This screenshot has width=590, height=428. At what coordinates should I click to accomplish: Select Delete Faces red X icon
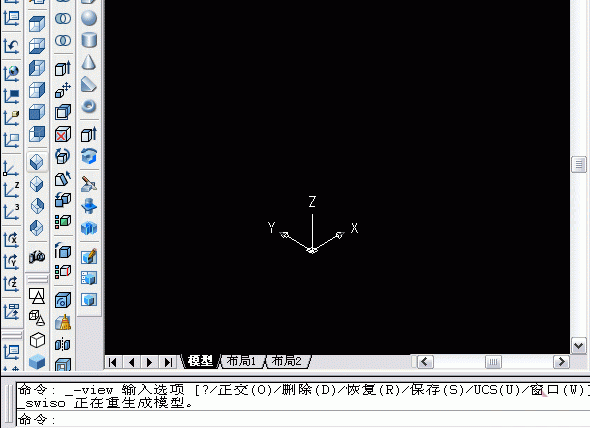click(63, 134)
